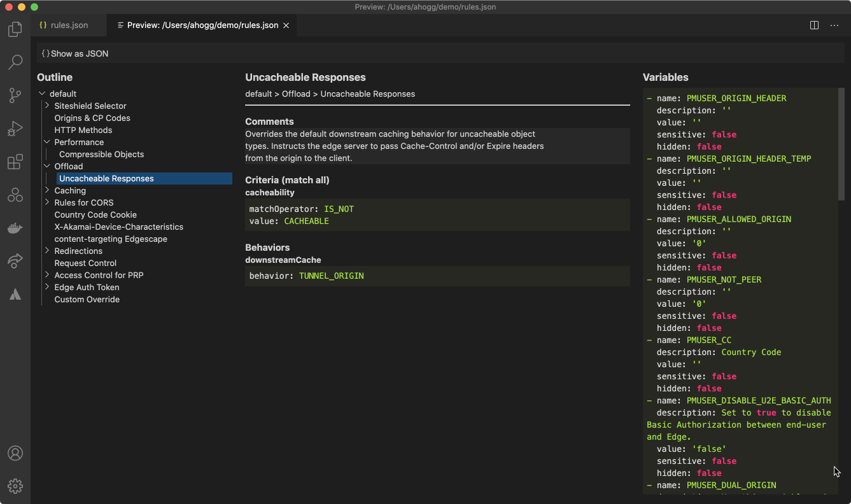Collapse the Offload outline node
The image size is (851, 504).
point(47,166)
